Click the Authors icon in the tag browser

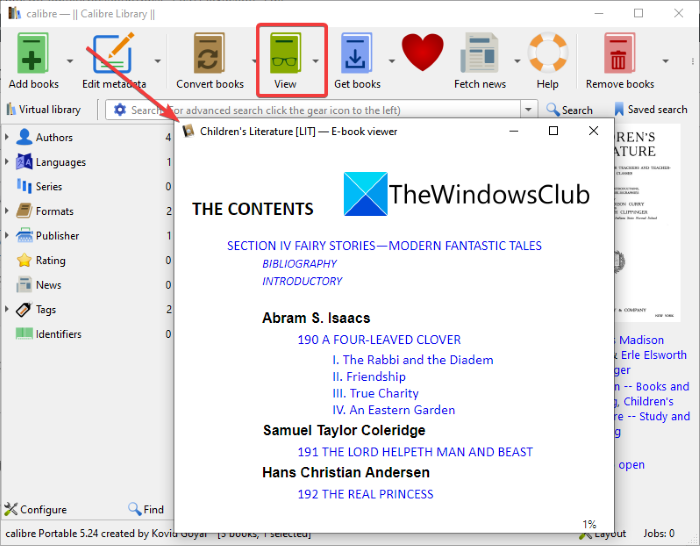[x=24, y=137]
